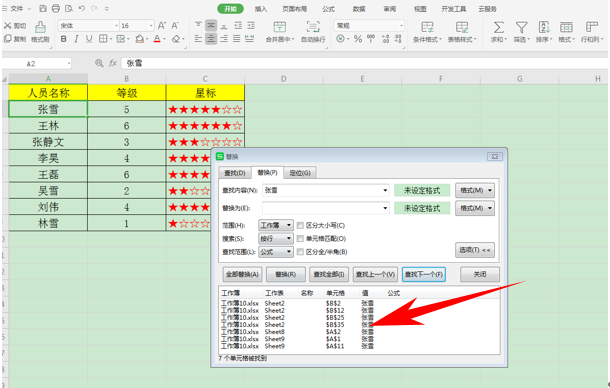Click the Cut (剪切) scissors icon
Viewport: 610px width, 388px height.
pos(7,26)
